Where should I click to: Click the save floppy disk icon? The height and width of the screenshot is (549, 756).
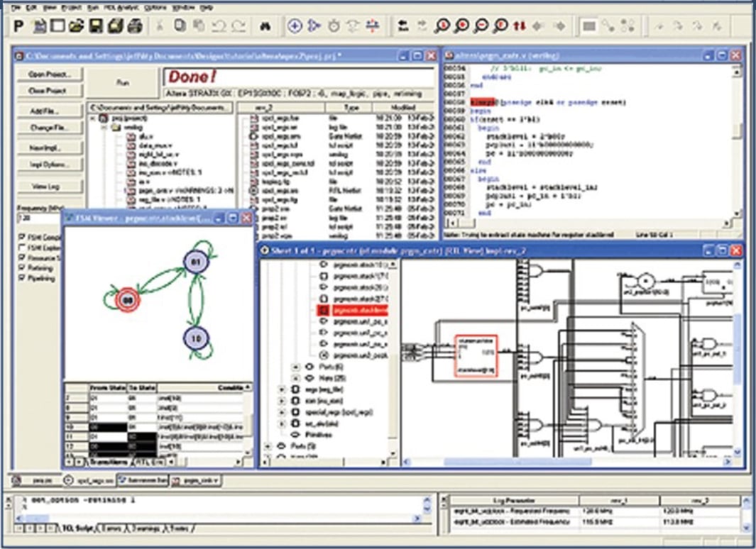tap(95, 26)
